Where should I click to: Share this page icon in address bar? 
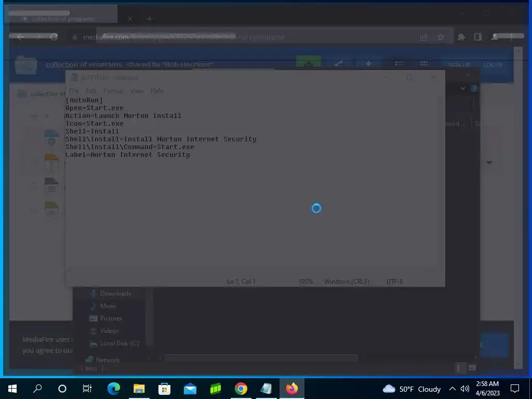pyautogui.click(x=424, y=37)
